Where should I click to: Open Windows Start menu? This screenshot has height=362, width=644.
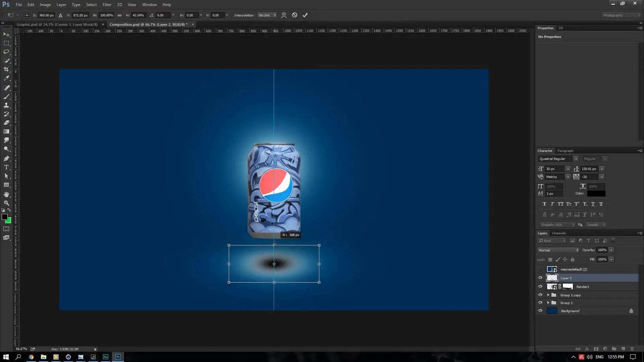pyautogui.click(x=6, y=357)
